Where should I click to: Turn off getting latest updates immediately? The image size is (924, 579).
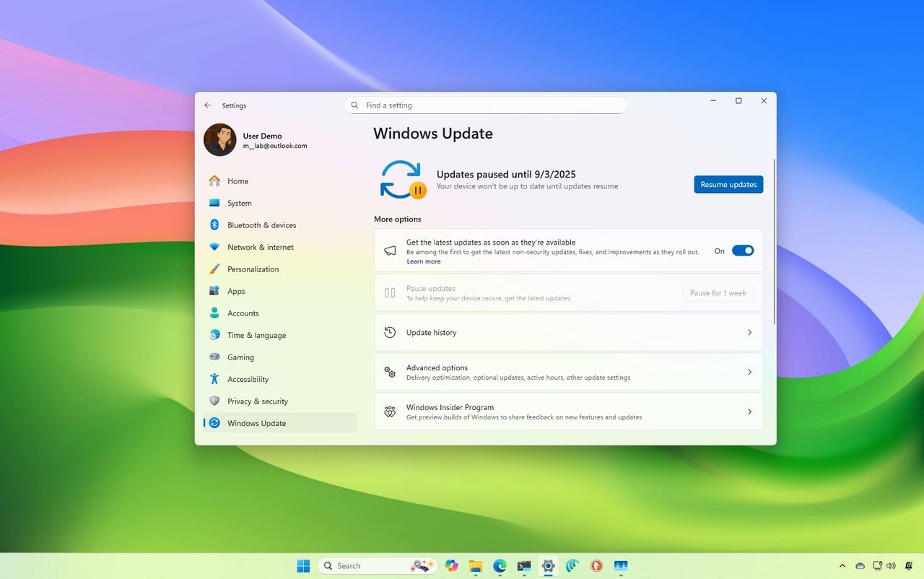pyautogui.click(x=743, y=250)
